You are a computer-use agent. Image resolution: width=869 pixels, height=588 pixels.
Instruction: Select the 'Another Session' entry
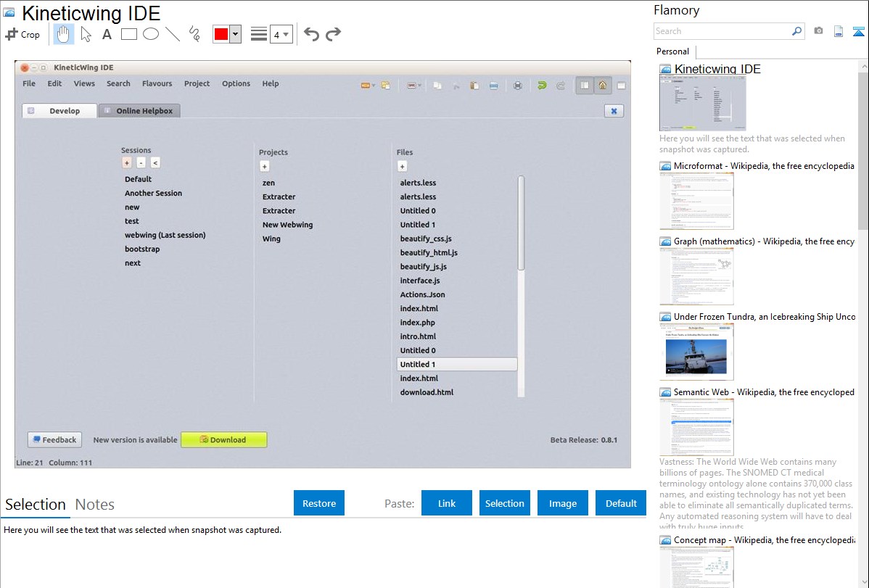pyautogui.click(x=154, y=194)
